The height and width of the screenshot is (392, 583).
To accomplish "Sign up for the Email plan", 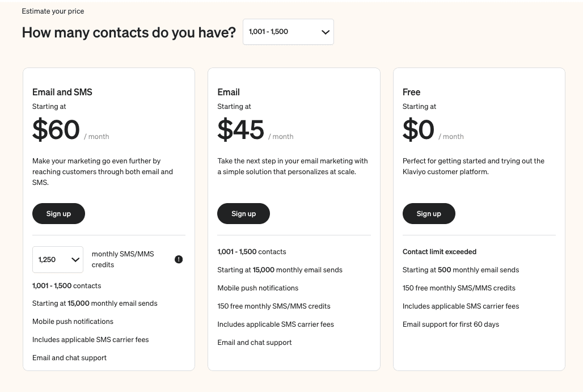I will 243,213.
